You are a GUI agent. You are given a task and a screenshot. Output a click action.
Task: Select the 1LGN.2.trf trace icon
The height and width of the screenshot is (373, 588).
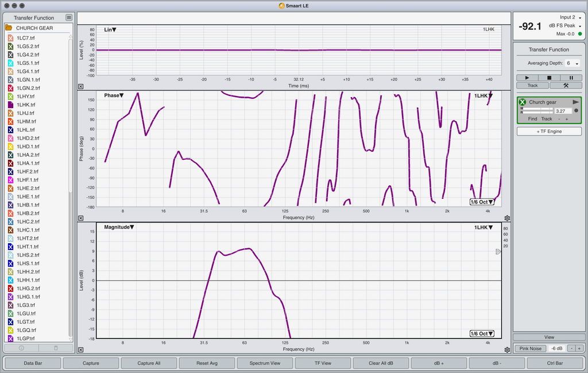click(10, 88)
